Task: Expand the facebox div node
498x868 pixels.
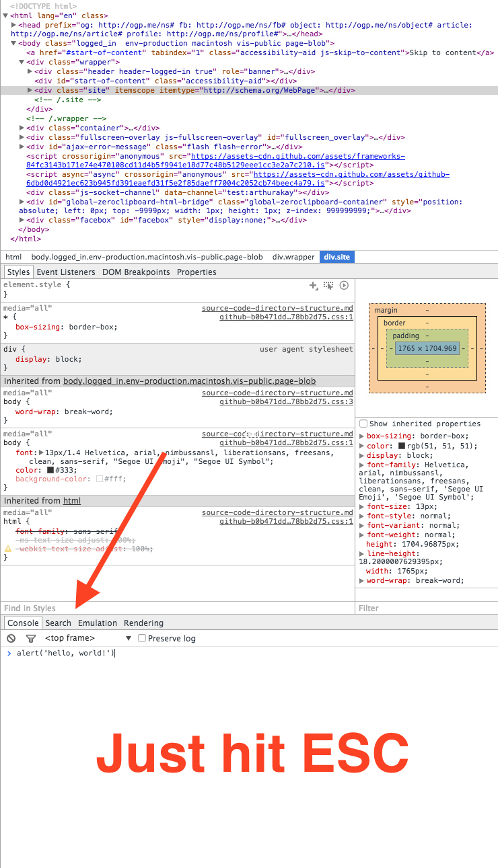Action: click(x=22, y=220)
